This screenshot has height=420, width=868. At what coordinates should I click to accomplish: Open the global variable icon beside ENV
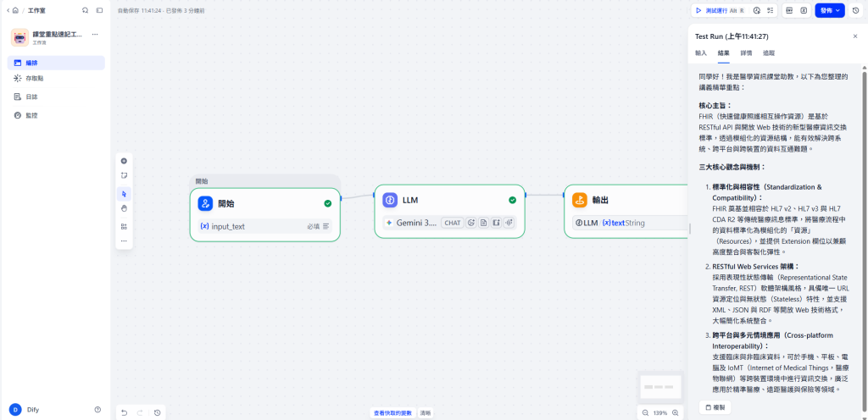click(x=804, y=10)
